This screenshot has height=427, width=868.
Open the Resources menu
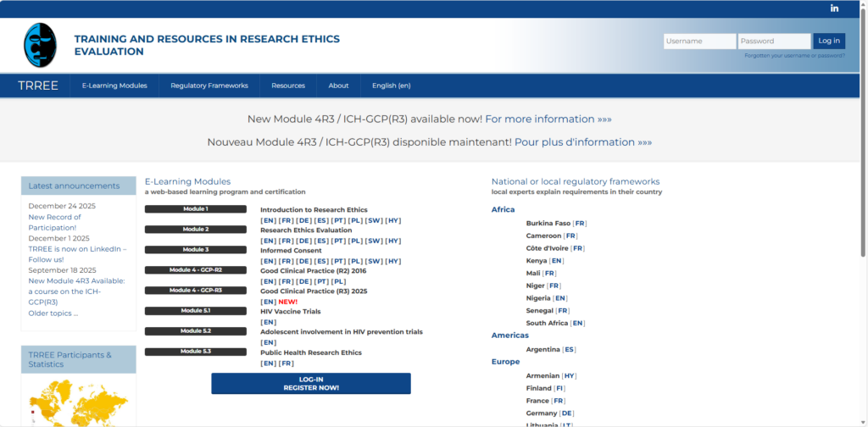pyautogui.click(x=288, y=86)
